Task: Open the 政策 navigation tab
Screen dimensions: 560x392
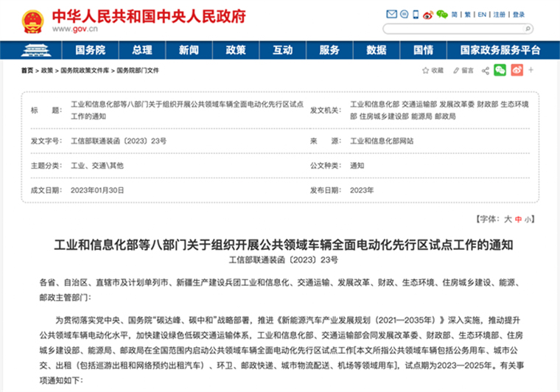Action: pyautogui.click(x=235, y=50)
